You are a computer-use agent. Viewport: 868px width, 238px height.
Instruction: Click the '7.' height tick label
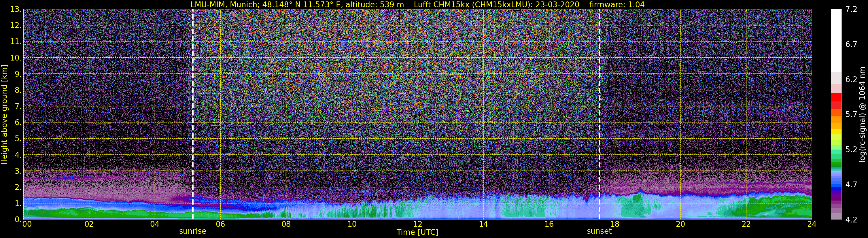click(x=18, y=106)
